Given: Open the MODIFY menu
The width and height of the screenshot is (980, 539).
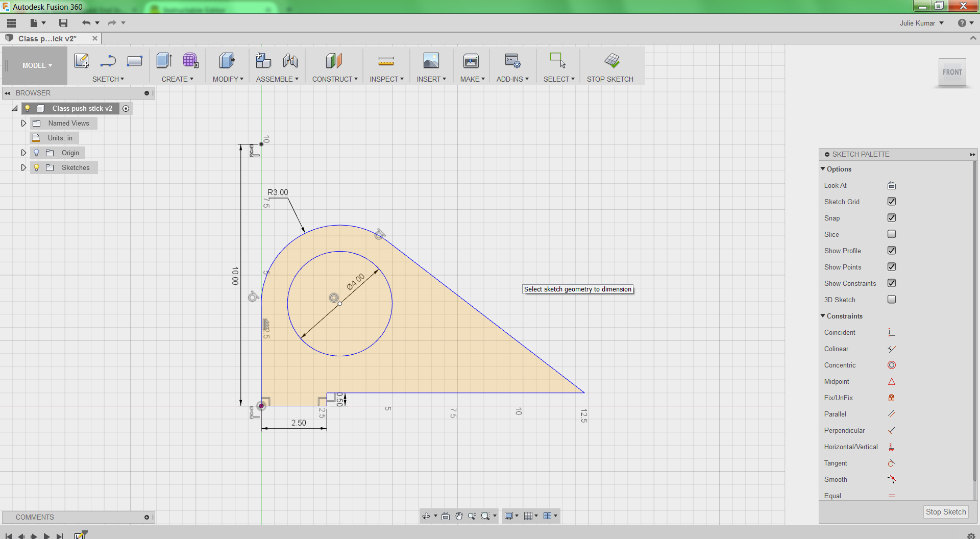Looking at the screenshot, I should (228, 79).
